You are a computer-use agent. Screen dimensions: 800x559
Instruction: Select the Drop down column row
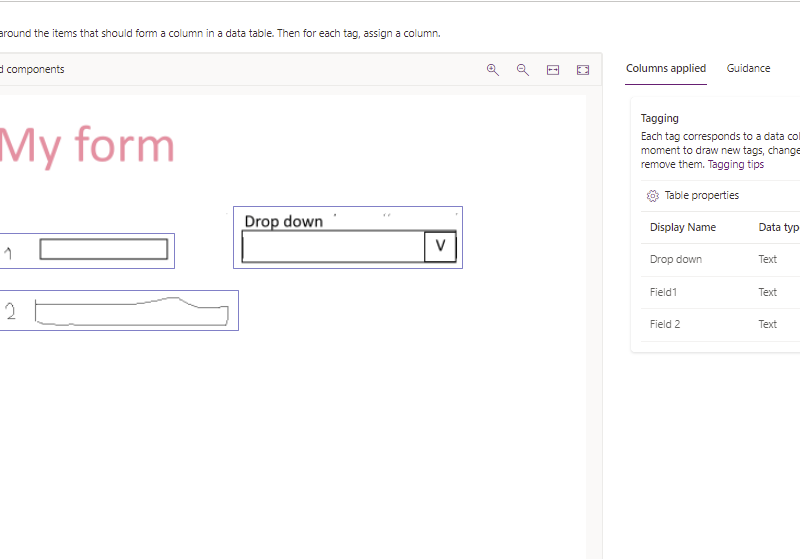tap(720, 260)
